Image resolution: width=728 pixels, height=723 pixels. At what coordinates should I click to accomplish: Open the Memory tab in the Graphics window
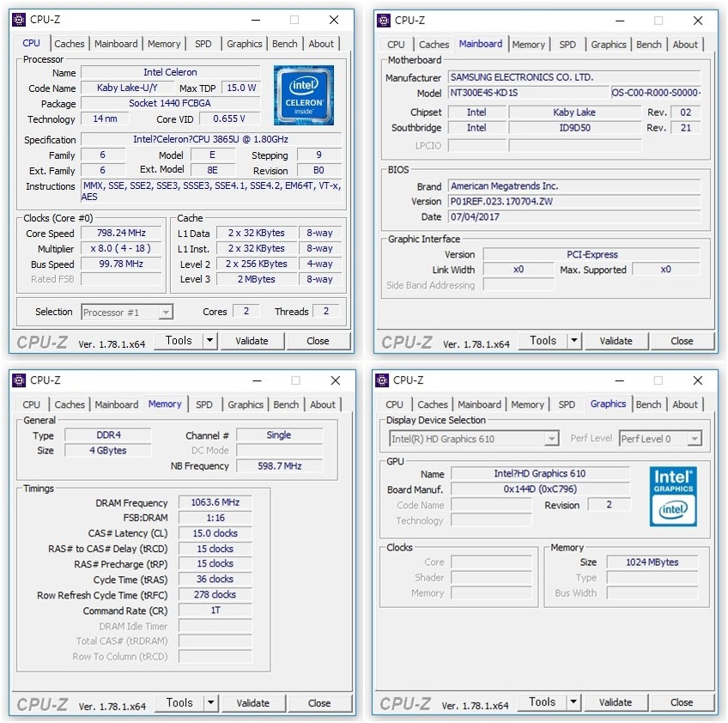point(527,404)
